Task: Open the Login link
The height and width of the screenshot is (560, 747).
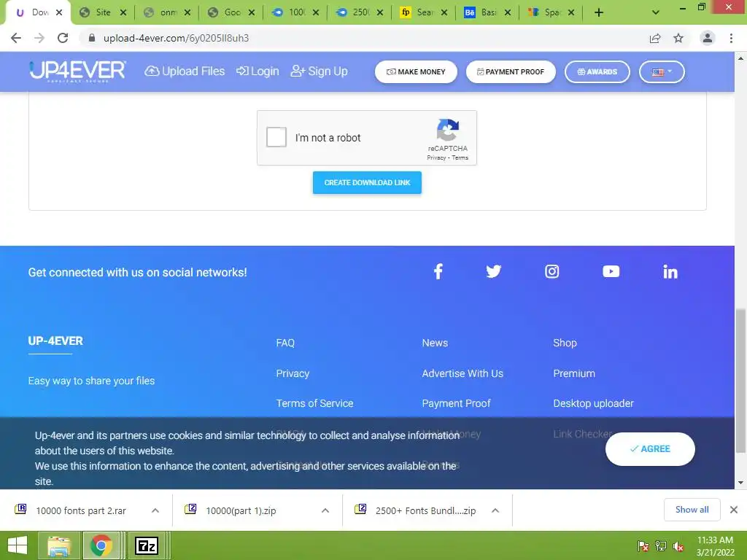Action: coord(258,71)
